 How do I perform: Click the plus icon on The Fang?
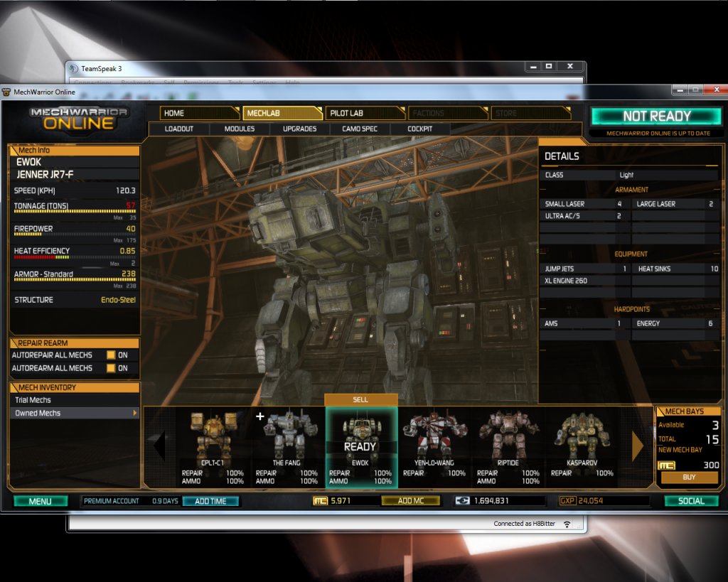(260, 416)
